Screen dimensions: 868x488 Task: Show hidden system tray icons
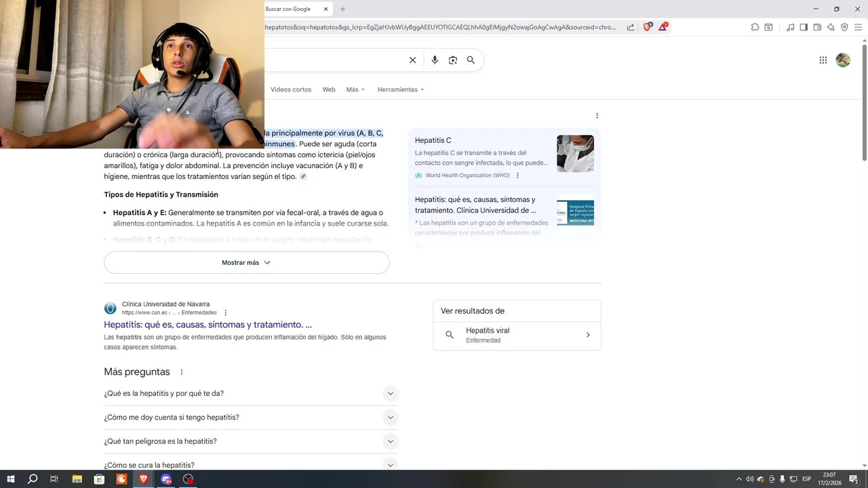point(739,479)
